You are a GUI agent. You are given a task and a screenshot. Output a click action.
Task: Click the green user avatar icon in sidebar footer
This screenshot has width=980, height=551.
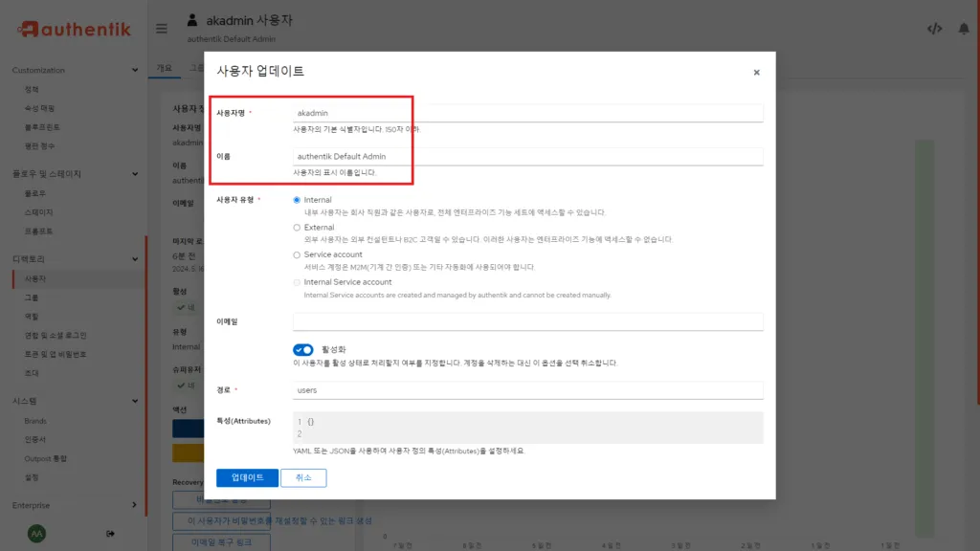36,533
